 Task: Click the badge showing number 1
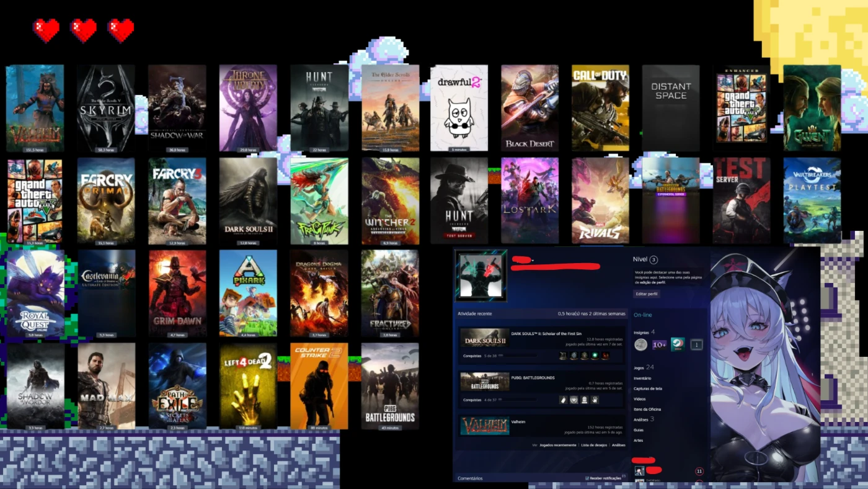coord(696,344)
